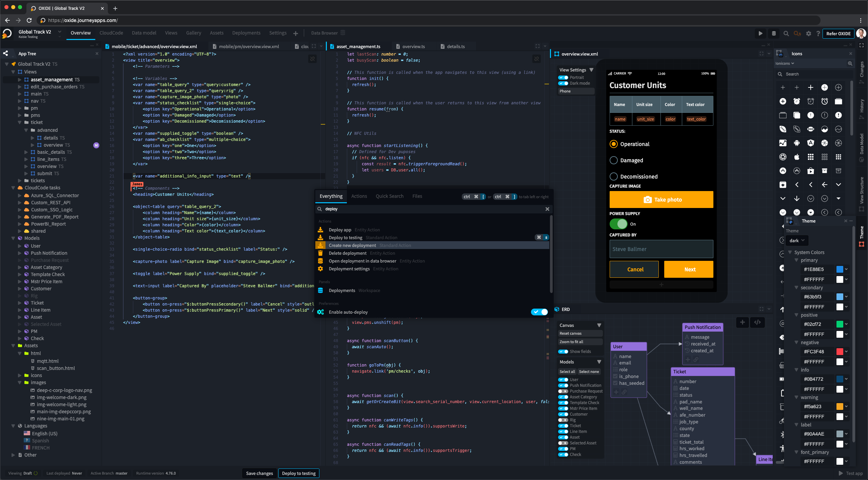Click the code brackets button in ERD panel
The image size is (868, 480).
click(757, 322)
